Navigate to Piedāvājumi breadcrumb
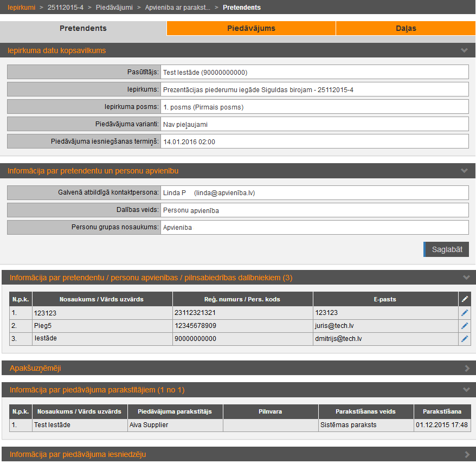The image size is (476, 464). [x=114, y=8]
